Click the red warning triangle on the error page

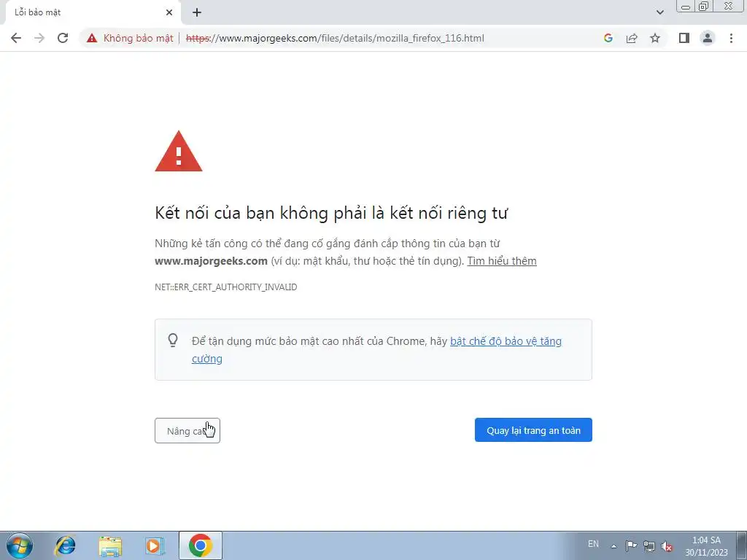pos(179,152)
